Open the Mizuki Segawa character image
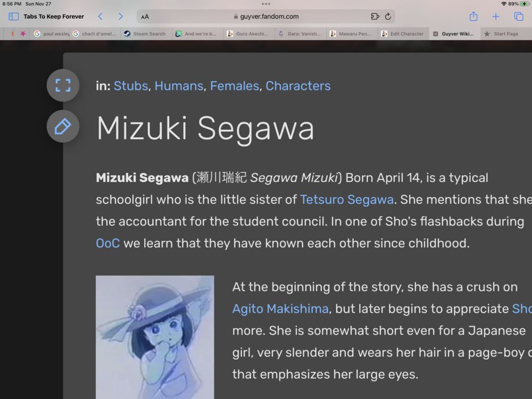The width and height of the screenshot is (532, 399). click(x=155, y=337)
